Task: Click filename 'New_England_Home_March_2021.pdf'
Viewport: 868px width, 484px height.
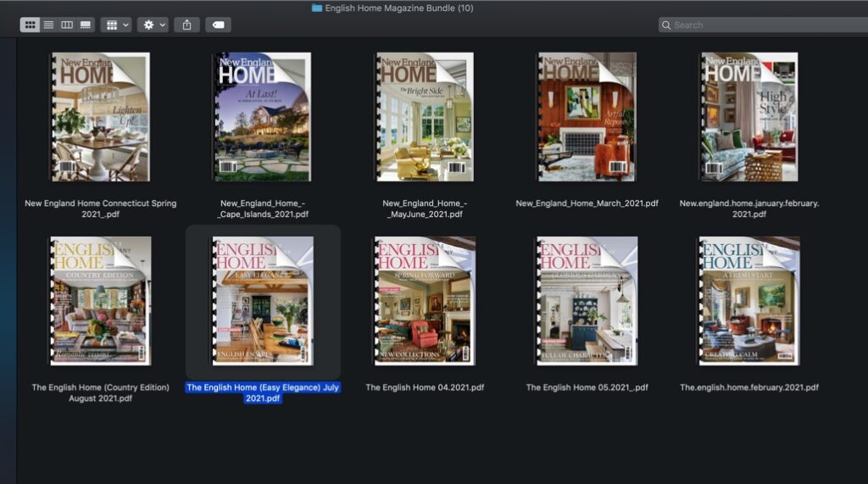Action: [x=587, y=203]
